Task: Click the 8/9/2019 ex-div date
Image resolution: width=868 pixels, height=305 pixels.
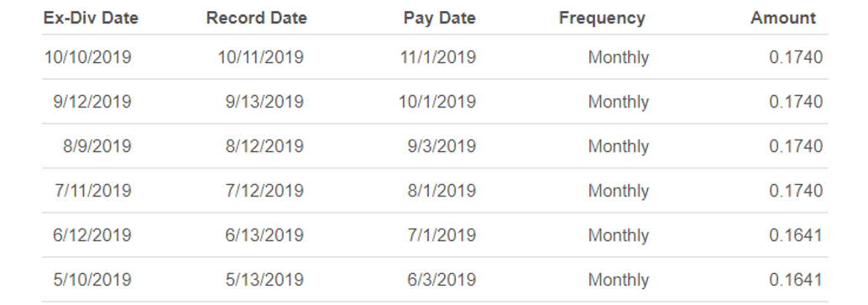Action: click(97, 146)
